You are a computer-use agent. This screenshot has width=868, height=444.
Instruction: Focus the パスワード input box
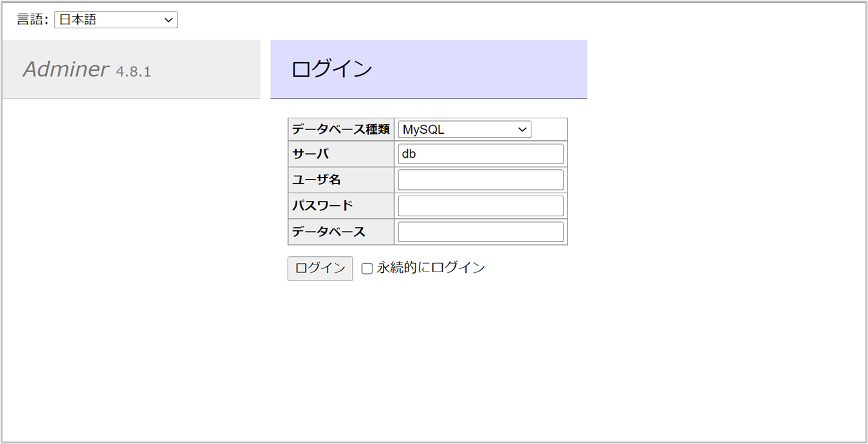pyautogui.click(x=480, y=206)
